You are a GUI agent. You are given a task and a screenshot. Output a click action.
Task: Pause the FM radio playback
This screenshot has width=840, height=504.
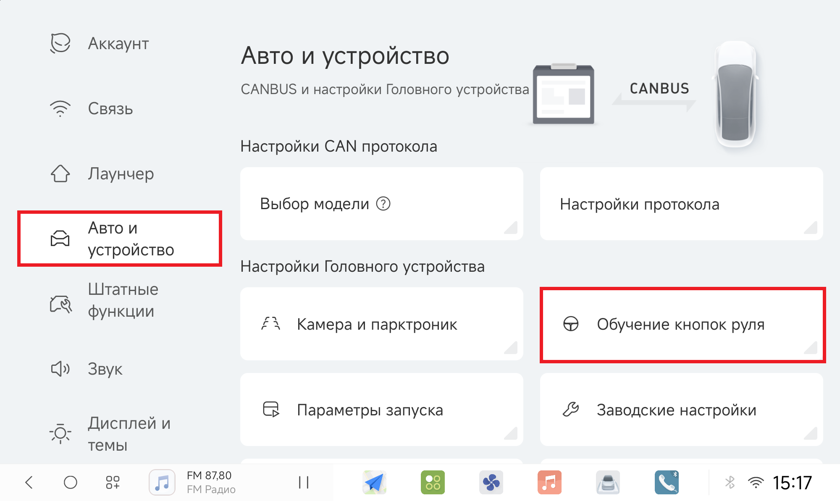(x=303, y=482)
